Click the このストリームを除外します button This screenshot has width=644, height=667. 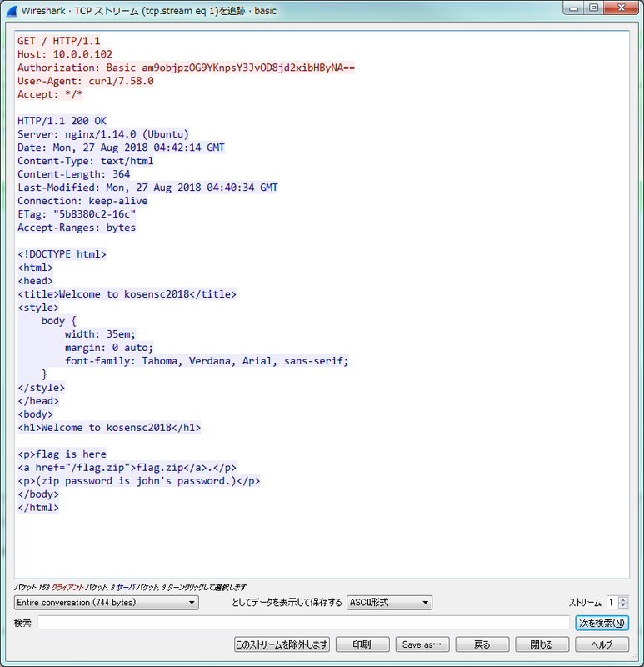(x=282, y=644)
